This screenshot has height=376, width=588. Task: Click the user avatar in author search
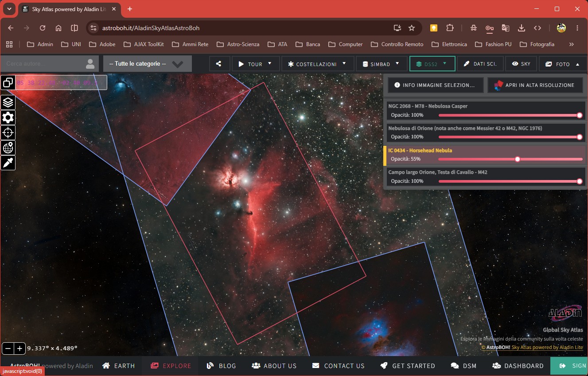tap(90, 64)
